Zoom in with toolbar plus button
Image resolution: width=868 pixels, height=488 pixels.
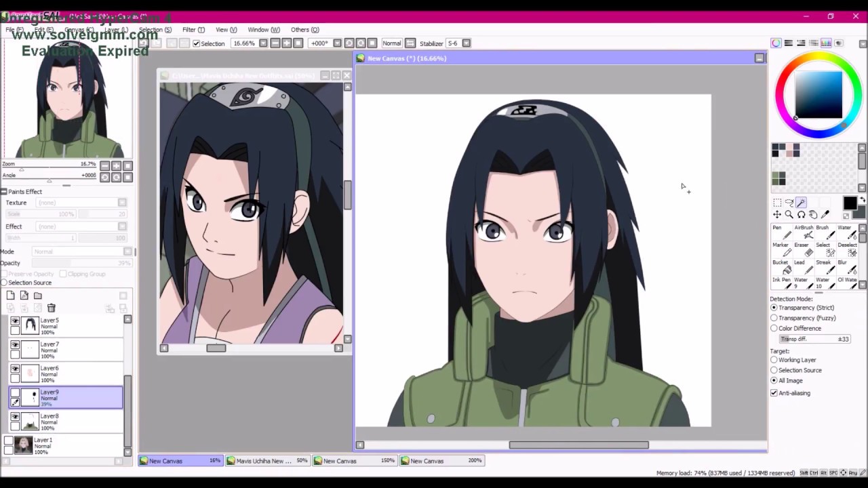tap(286, 43)
